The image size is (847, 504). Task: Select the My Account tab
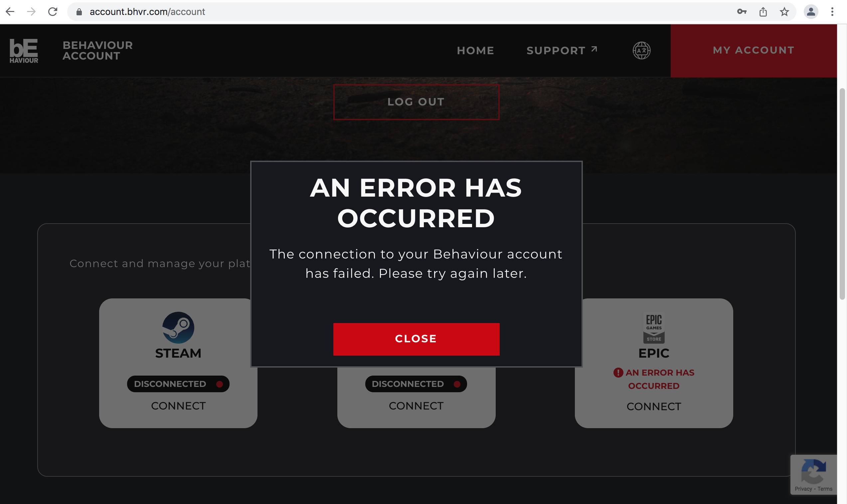click(753, 51)
